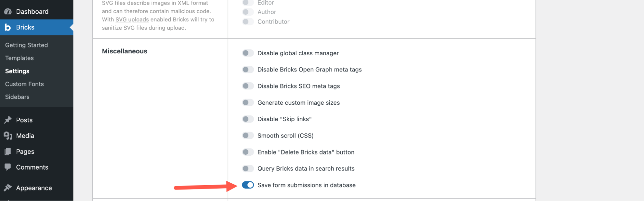The height and width of the screenshot is (201, 644).
Task: Toggle Query Bricks data in search results
Action: [248, 168]
